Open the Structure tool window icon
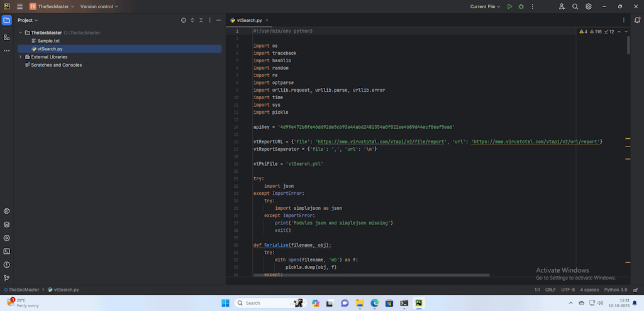 (x=6, y=37)
